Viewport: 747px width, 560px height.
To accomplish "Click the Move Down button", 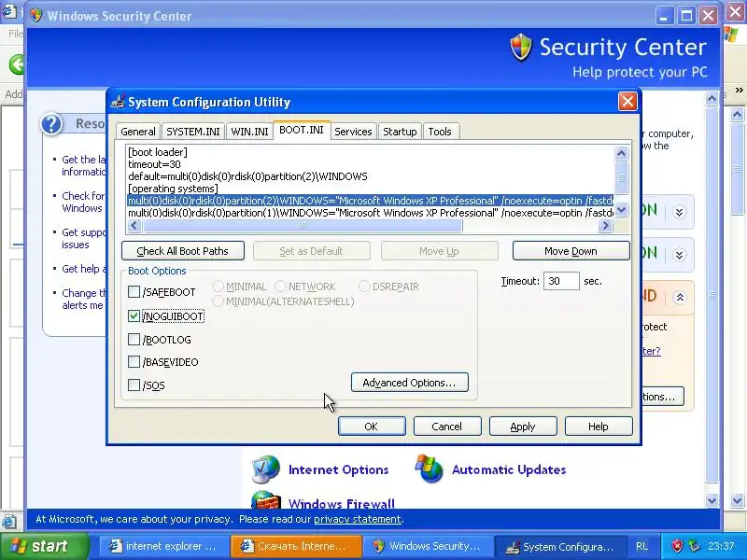I will 571,251.
